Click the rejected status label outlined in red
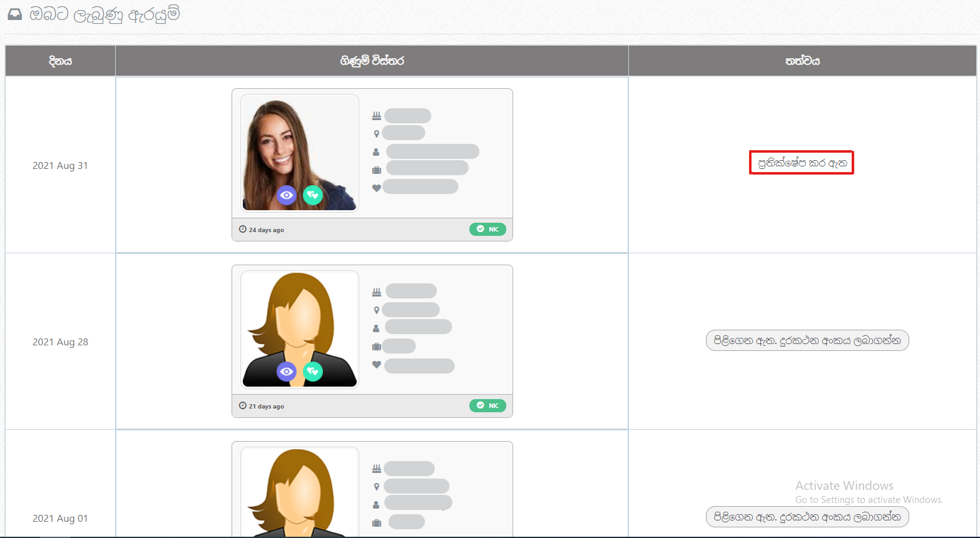The image size is (980, 538). (802, 163)
